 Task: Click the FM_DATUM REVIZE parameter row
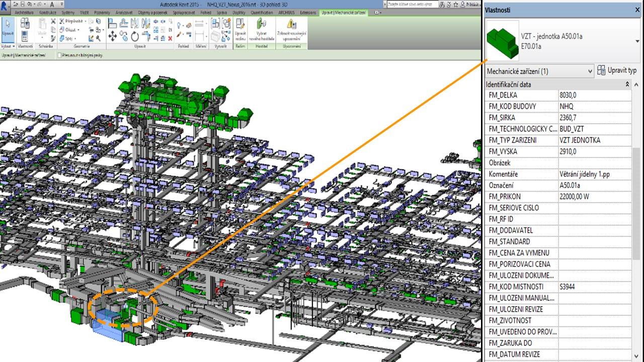[558, 354]
